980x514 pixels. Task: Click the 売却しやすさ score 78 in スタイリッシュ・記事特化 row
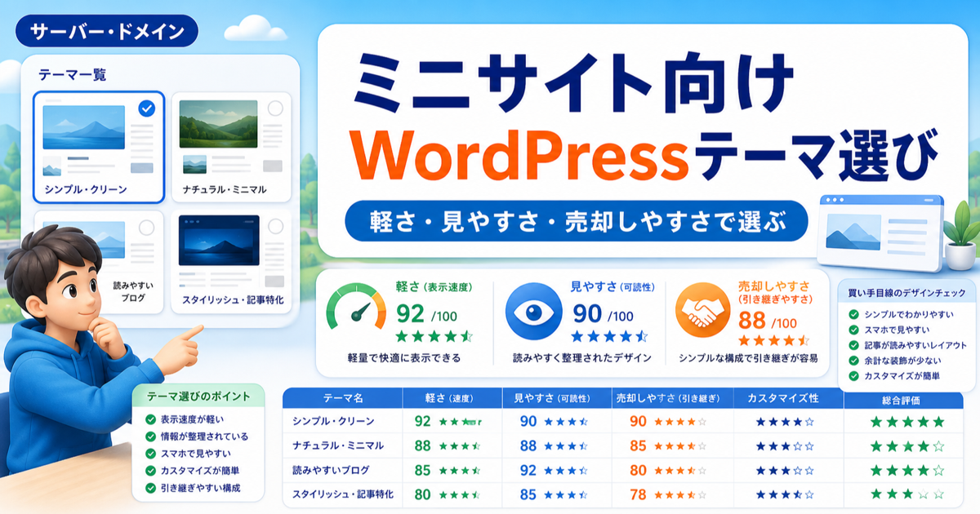tap(639, 494)
